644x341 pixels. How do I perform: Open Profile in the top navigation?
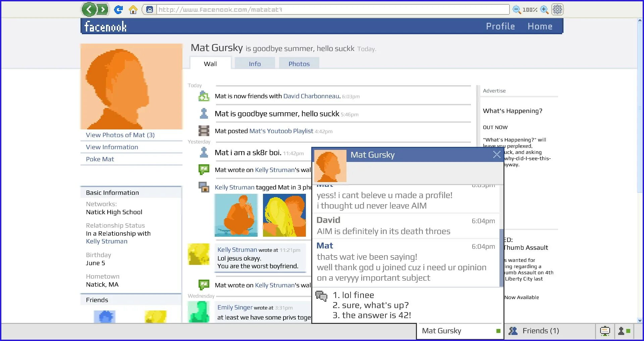point(500,26)
